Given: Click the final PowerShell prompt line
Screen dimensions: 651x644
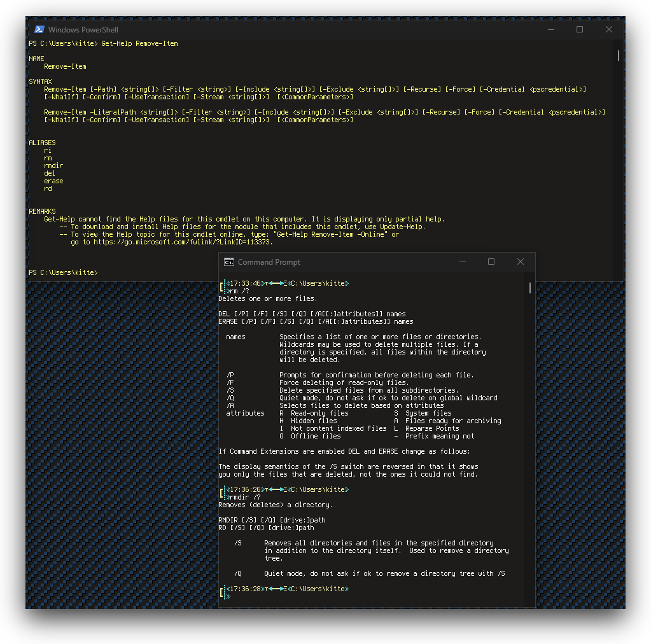Looking at the screenshot, I should 63,272.
